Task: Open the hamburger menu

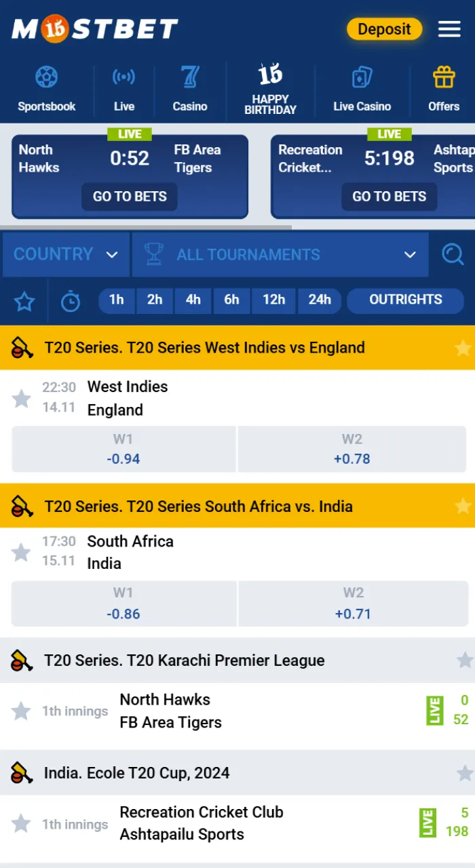Action: (x=449, y=28)
